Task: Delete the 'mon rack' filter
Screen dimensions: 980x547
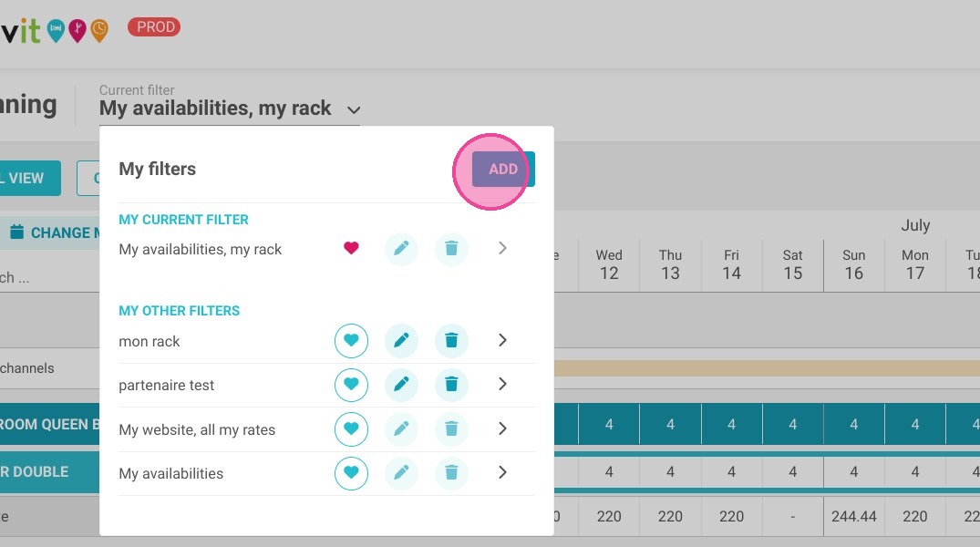Action: 451,341
